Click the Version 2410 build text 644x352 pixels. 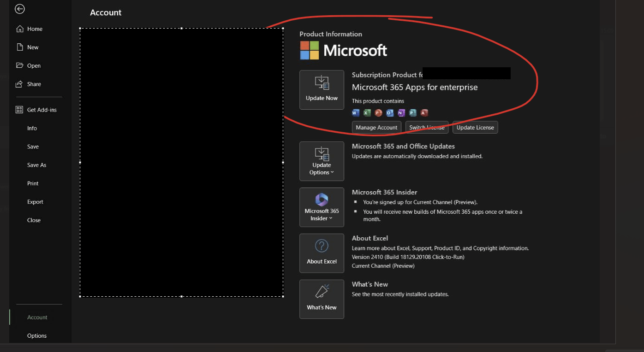[408, 257]
